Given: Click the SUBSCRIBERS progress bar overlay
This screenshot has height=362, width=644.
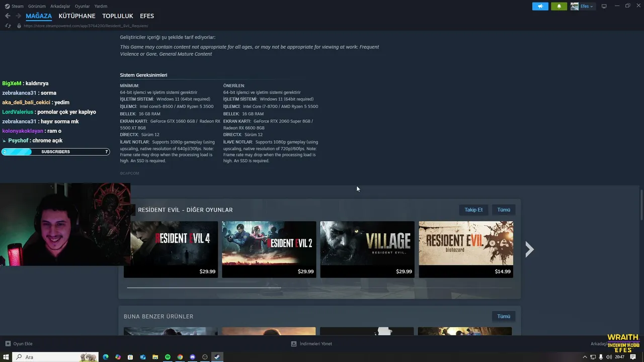Looking at the screenshot, I should [x=55, y=152].
